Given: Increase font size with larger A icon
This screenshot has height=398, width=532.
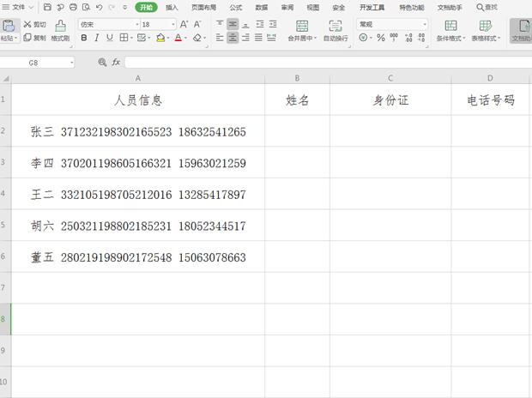Looking at the screenshot, I should coord(184,24).
